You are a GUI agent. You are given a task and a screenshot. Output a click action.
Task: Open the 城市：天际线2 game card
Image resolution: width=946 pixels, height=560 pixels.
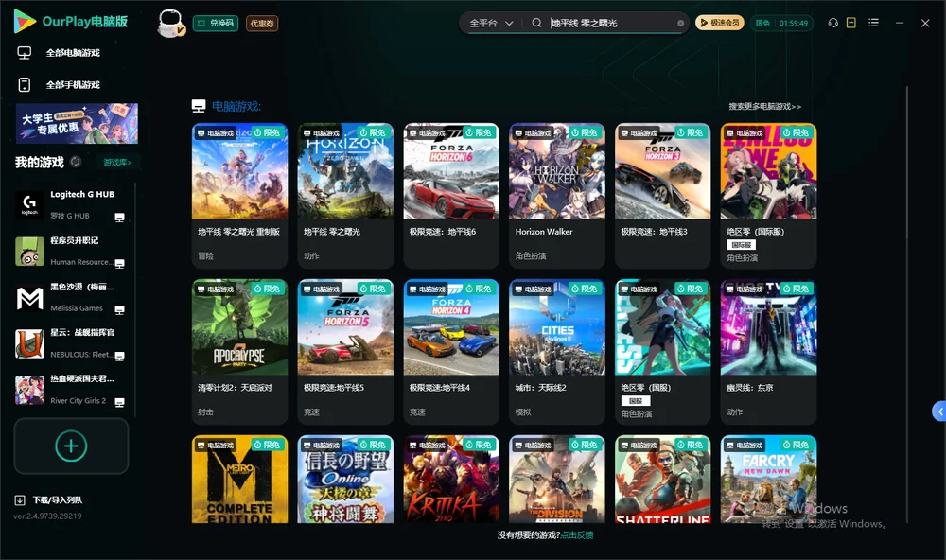[557, 352]
